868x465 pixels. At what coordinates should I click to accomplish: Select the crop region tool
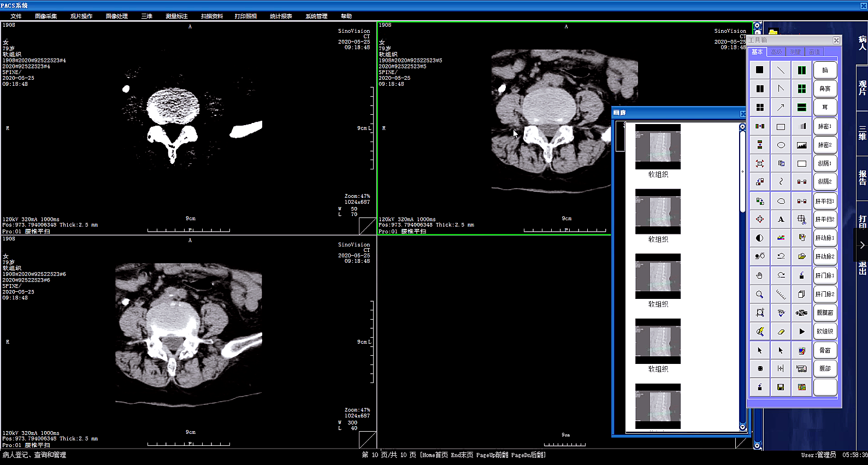[x=760, y=313]
